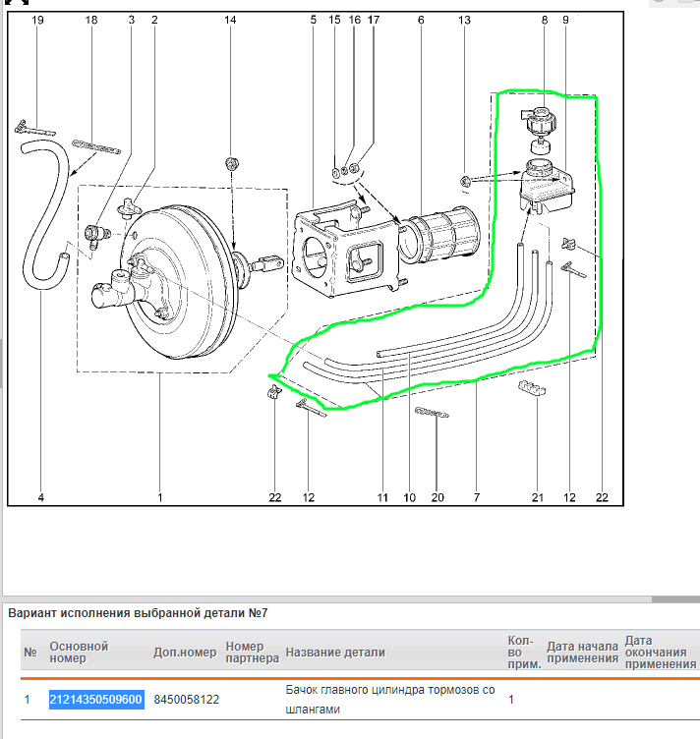Image resolution: width=700 pixels, height=739 pixels.
Task: Click callout number 3 above the booster
Action: pyautogui.click(x=132, y=21)
